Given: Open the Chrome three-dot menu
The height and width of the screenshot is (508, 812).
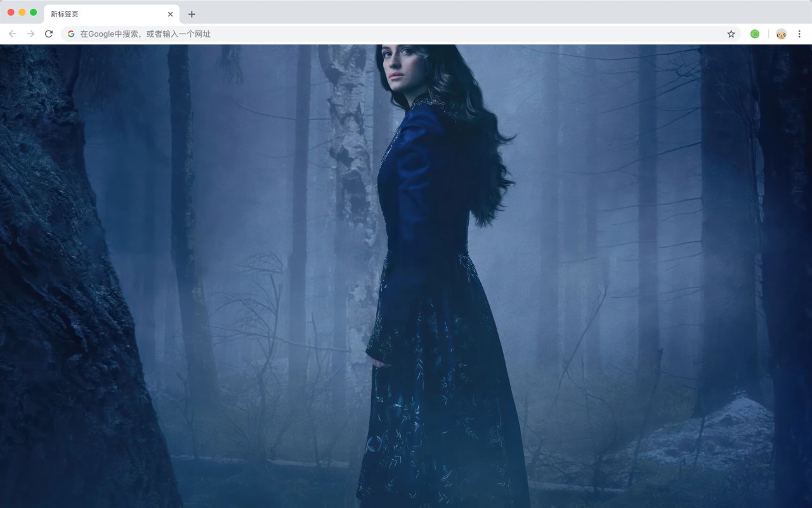Looking at the screenshot, I should 799,34.
